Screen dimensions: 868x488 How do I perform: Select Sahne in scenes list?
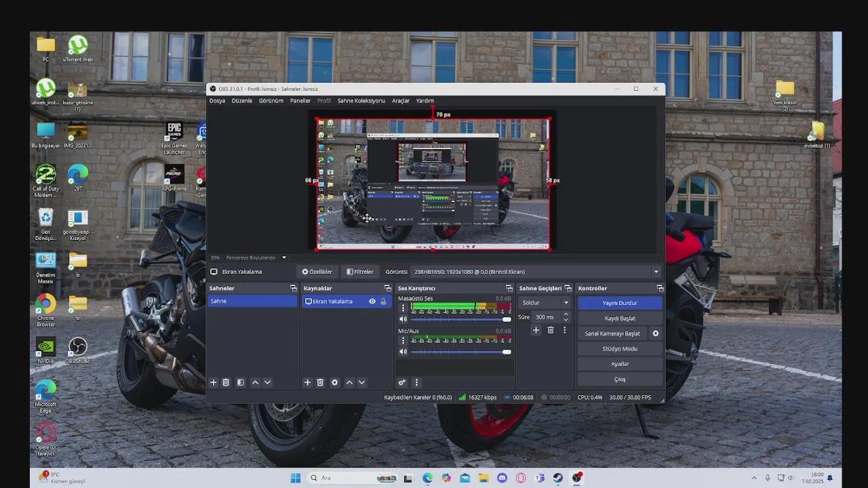[252, 301]
